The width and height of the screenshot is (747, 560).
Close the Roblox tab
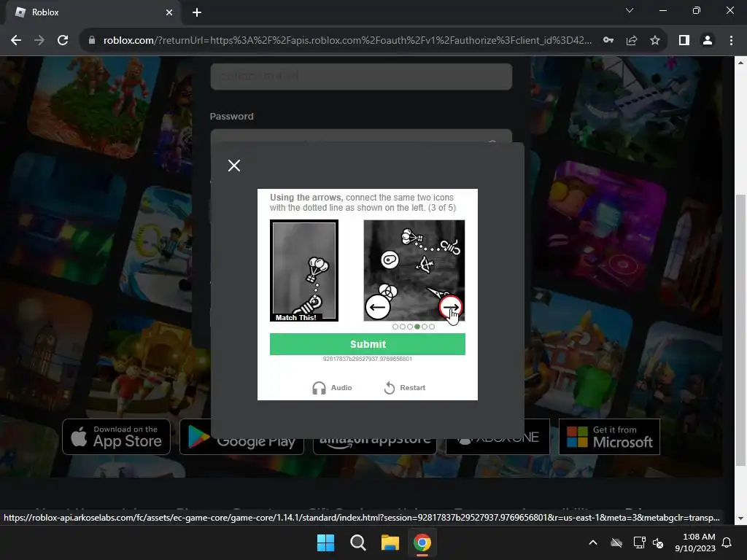[169, 12]
